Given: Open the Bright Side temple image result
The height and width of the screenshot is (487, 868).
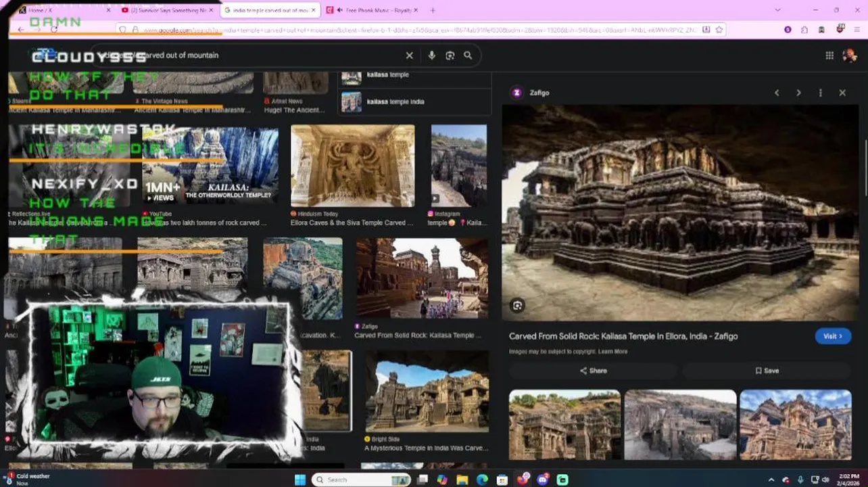Looking at the screenshot, I should (x=427, y=392).
